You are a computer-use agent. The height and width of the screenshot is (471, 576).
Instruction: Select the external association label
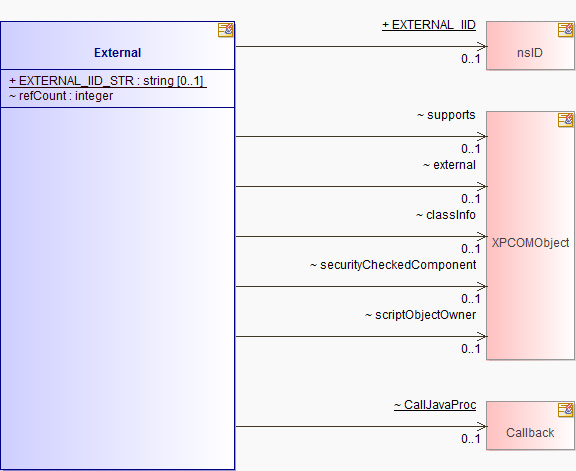click(449, 165)
